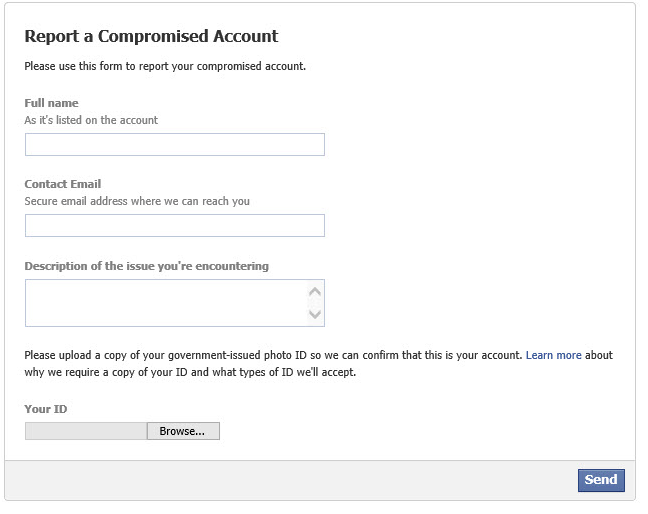Click the "Please use this form" intro text
Viewport: 648px width, 514px height.
165,67
